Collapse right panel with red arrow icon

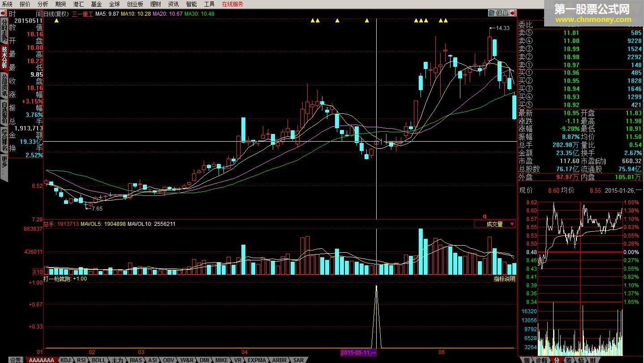point(513,13)
